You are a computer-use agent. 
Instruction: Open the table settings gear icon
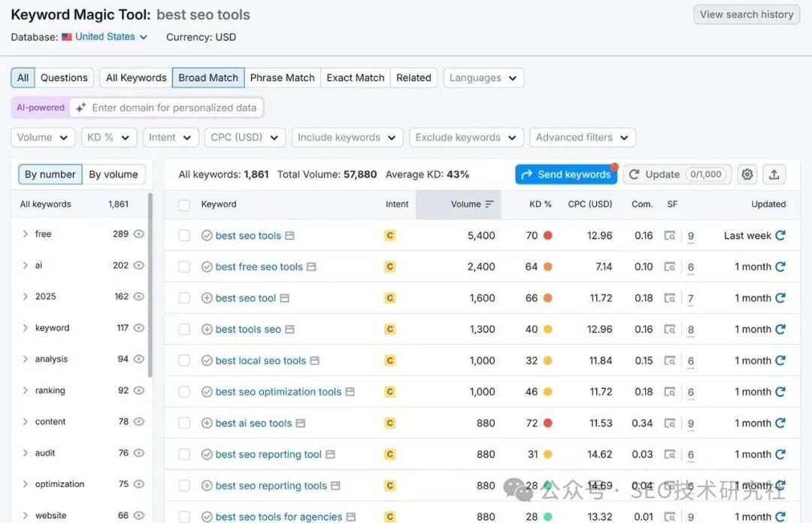747,174
